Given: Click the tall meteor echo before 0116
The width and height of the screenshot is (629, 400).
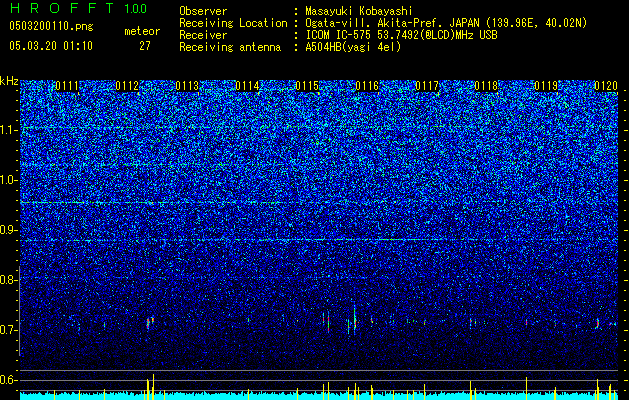Looking at the screenshot, I should [355, 319].
